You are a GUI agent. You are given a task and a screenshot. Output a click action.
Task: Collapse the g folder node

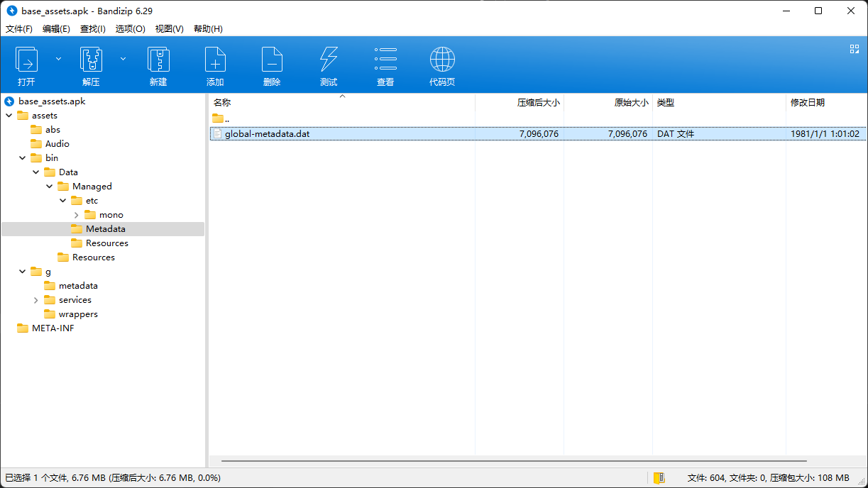(23, 272)
